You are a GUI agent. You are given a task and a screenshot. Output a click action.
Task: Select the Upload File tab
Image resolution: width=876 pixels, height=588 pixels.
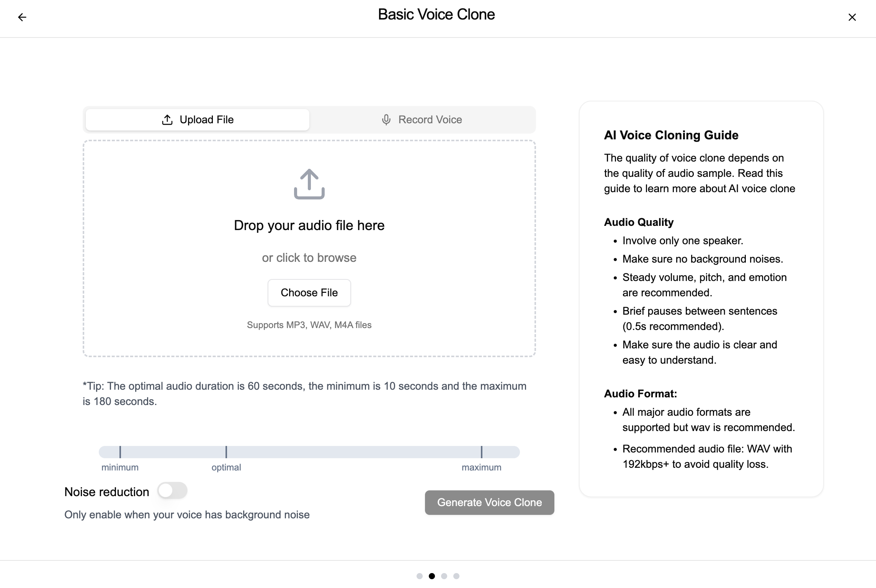pyautogui.click(x=198, y=120)
